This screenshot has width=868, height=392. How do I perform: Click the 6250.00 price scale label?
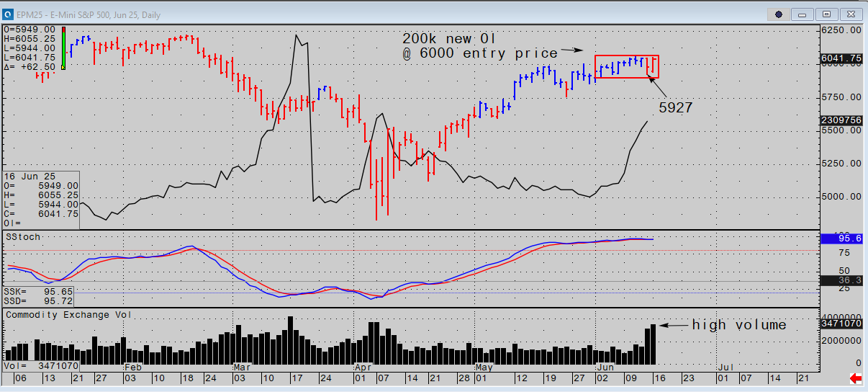pyautogui.click(x=842, y=30)
